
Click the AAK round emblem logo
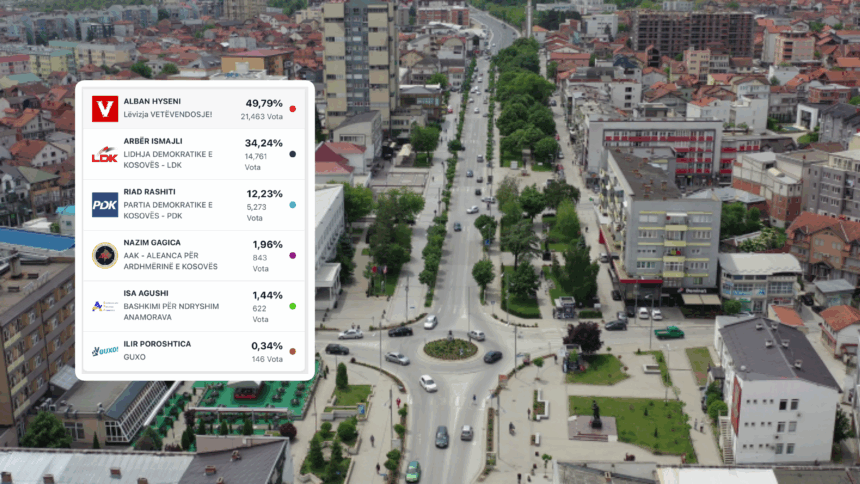(105, 255)
